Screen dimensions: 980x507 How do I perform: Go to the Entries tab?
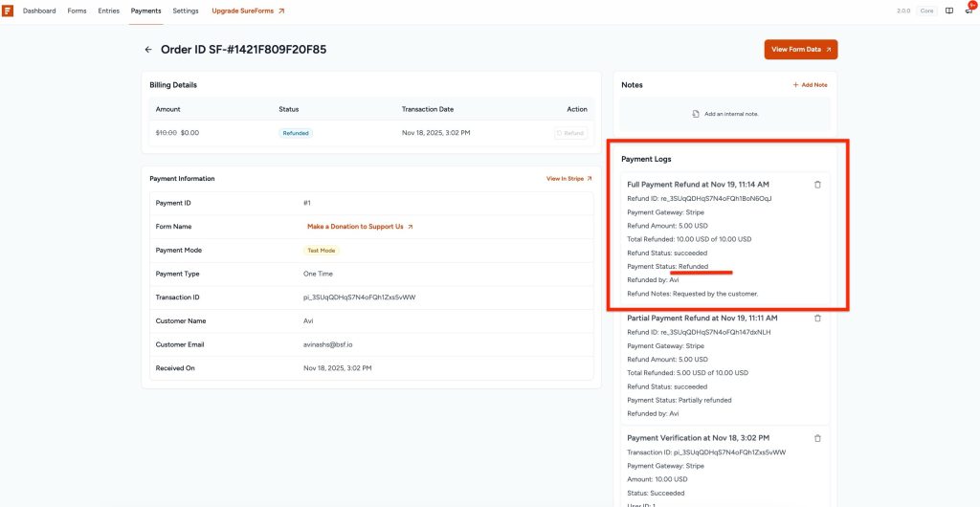click(x=109, y=11)
